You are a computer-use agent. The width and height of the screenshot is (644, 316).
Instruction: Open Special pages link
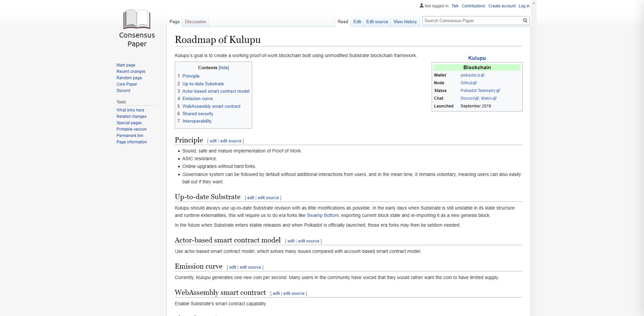point(129,123)
